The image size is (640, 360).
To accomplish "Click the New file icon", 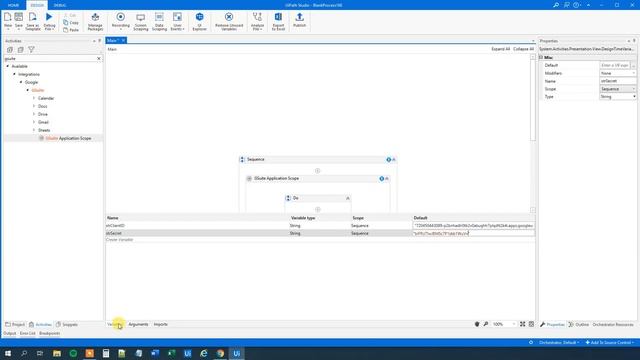I will click(x=8, y=17).
